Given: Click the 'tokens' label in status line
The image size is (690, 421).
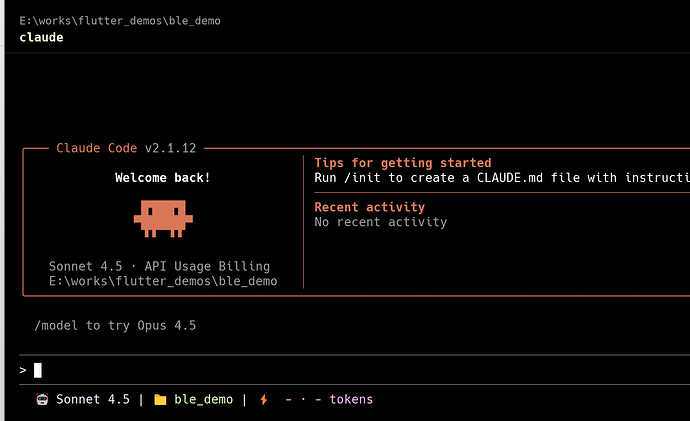Looking at the screenshot, I should 351,399.
